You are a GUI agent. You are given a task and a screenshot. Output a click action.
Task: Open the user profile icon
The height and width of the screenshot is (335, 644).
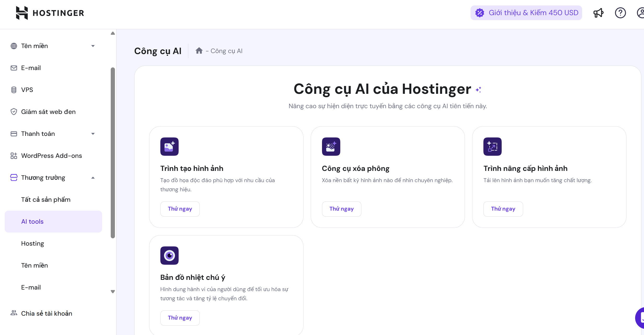641,13
